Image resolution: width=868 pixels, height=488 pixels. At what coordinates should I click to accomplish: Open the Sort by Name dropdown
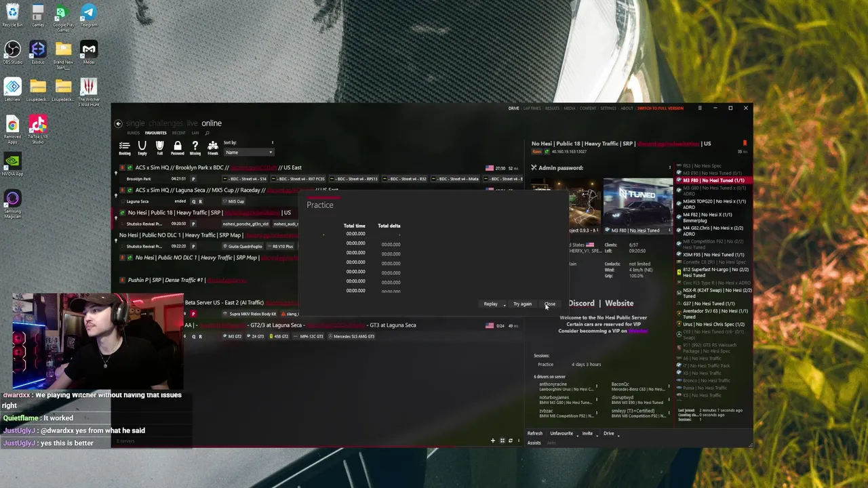pyautogui.click(x=249, y=152)
